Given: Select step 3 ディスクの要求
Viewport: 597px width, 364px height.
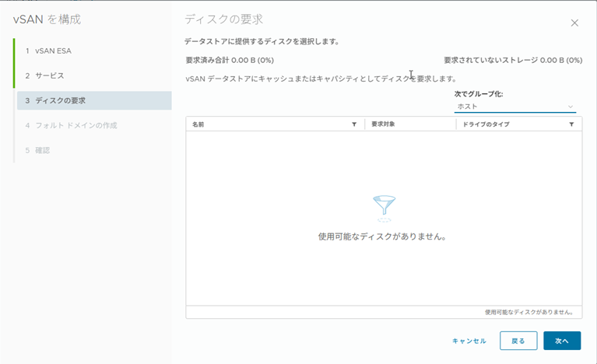Looking at the screenshot, I should tap(60, 100).
